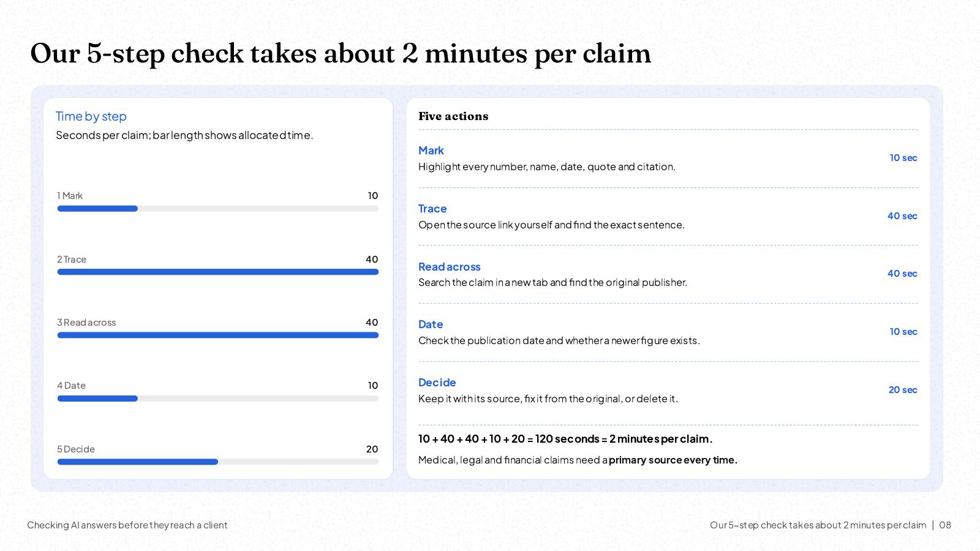Image resolution: width=980 pixels, height=551 pixels.
Task: Click the blue "Date" heading in Five actions
Action: coord(431,324)
